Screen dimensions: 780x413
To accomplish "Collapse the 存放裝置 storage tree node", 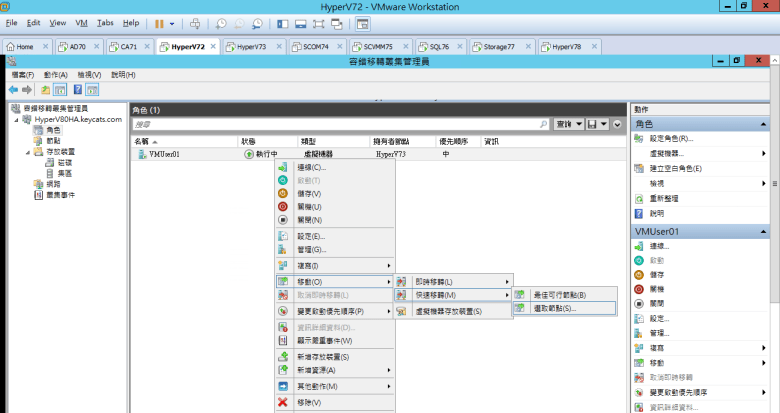I will click(27, 152).
